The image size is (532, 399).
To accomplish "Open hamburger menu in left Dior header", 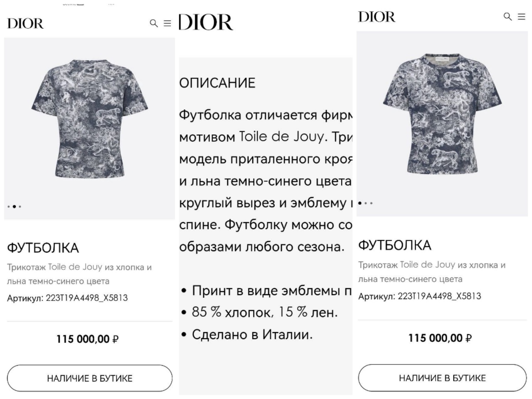I will (167, 23).
